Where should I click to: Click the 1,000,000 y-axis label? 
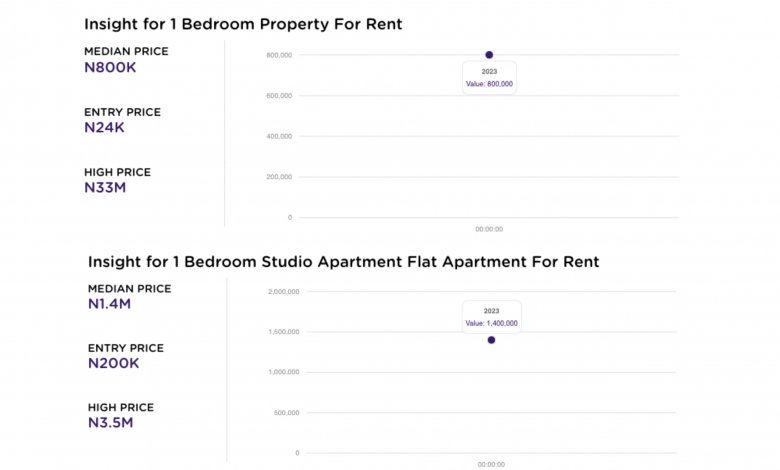[284, 372]
